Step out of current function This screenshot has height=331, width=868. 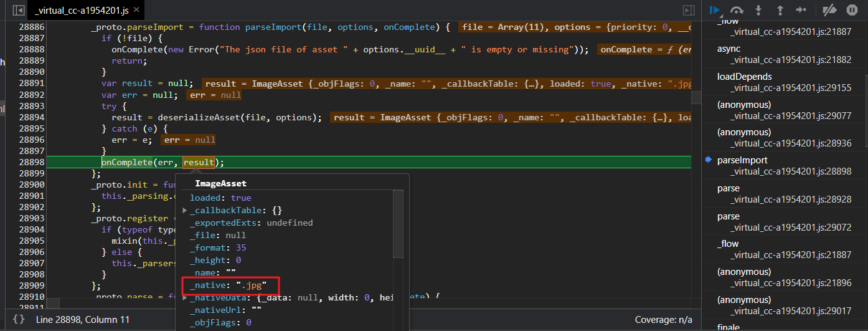pos(780,10)
